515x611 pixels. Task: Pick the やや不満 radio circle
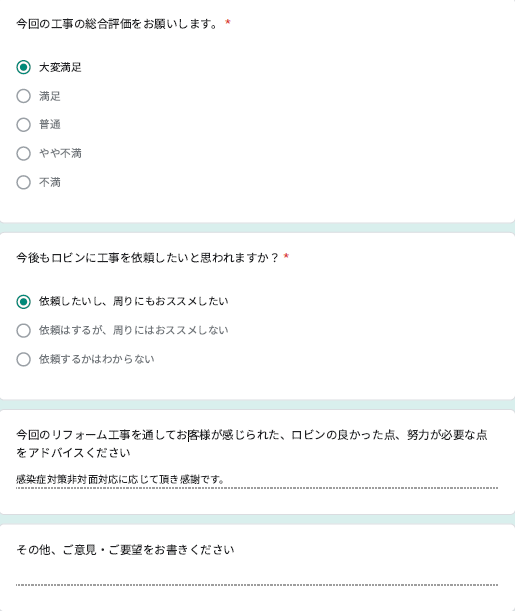coord(23,154)
